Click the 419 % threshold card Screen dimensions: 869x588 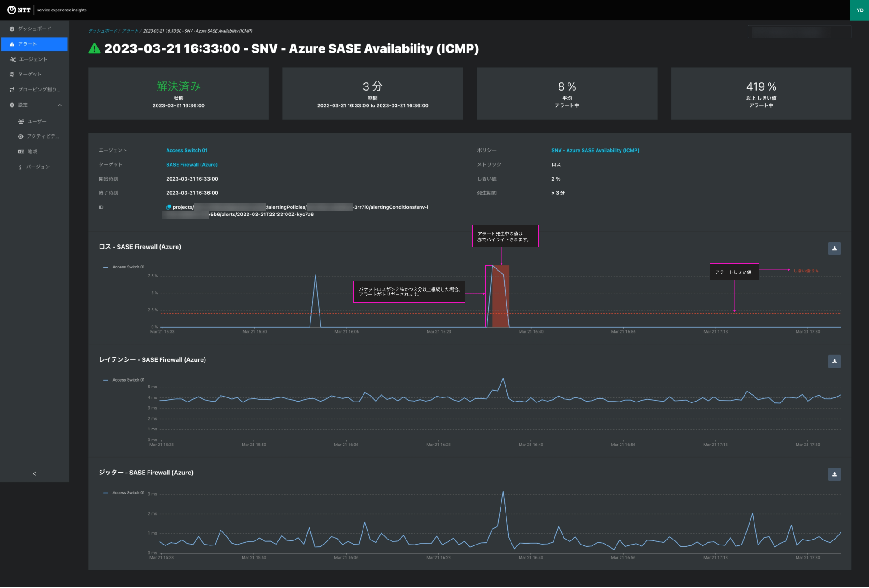coord(761,94)
